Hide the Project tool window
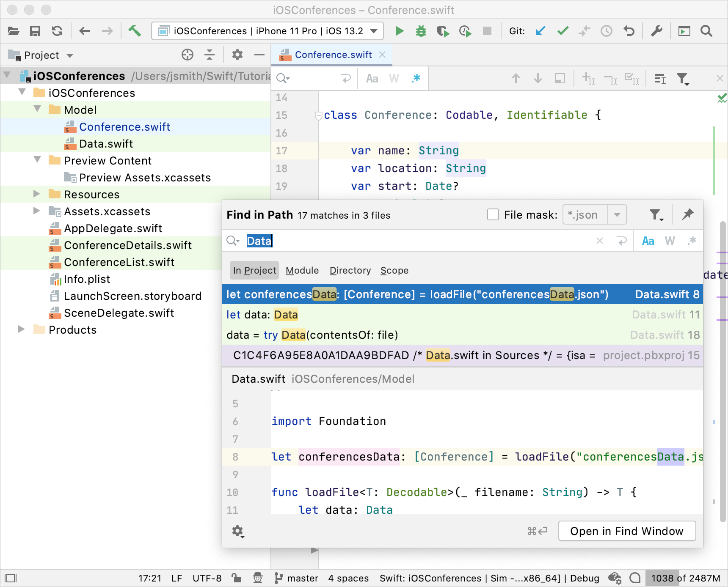This screenshot has width=728, height=587. coord(259,55)
